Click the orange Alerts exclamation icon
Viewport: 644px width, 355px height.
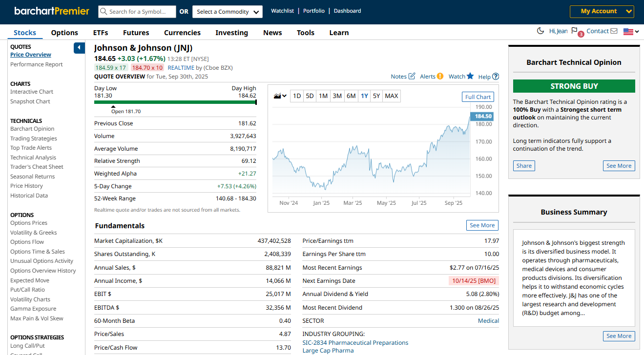tap(440, 76)
